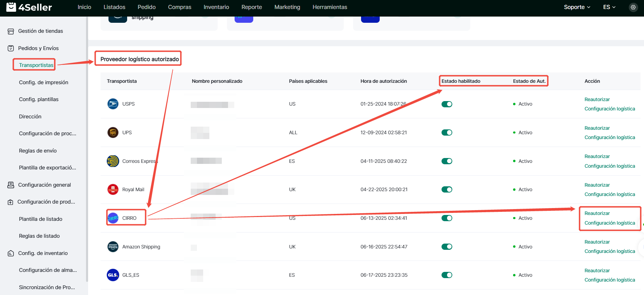Open the Listados menu
The image size is (644, 295).
(114, 7)
